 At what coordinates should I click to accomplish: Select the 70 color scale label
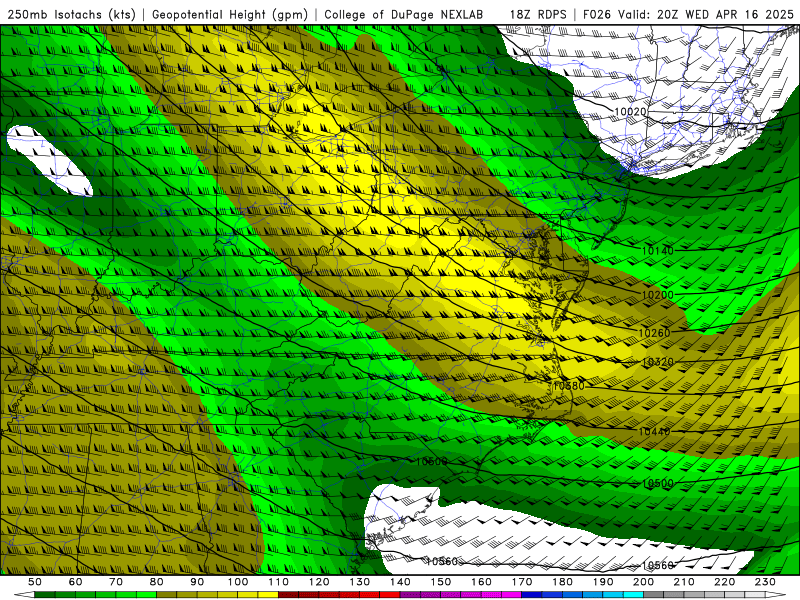pyautogui.click(x=116, y=582)
